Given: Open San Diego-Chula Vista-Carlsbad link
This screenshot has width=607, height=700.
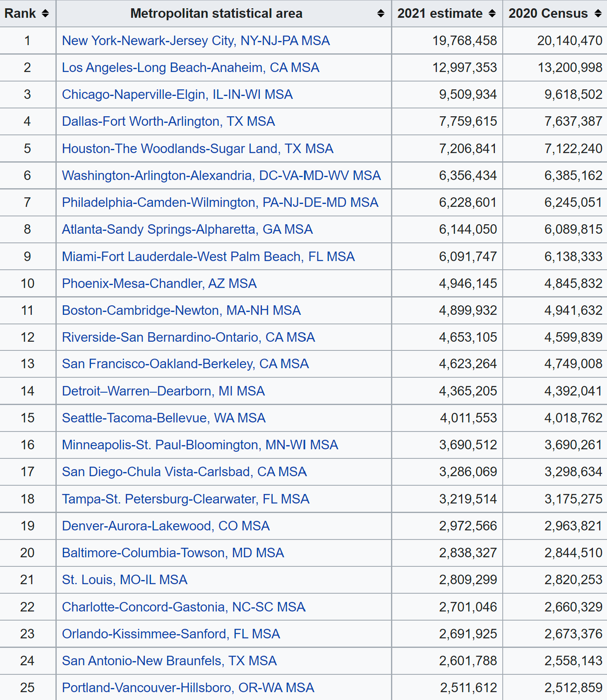Looking at the screenshot, I should point(185,472).
